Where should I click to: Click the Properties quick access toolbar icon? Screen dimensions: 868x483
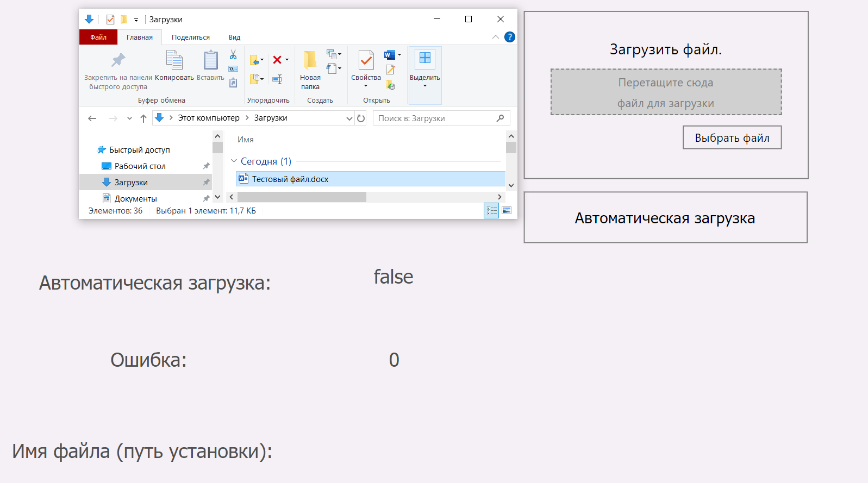coord(110,20)
